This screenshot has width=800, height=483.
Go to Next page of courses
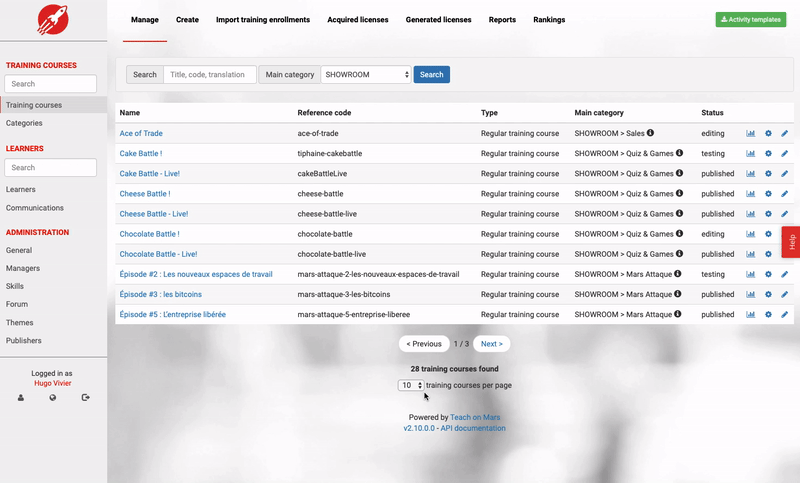point(491,344)
